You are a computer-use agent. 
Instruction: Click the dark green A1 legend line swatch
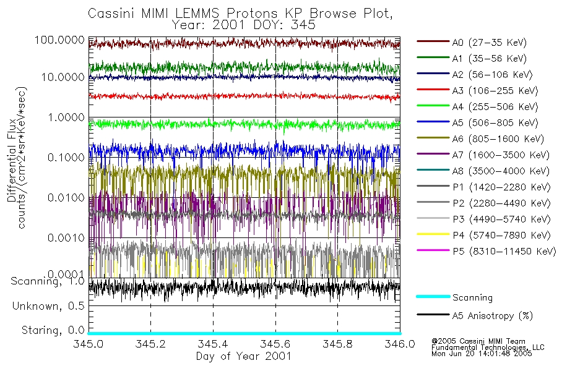(433, 58)
